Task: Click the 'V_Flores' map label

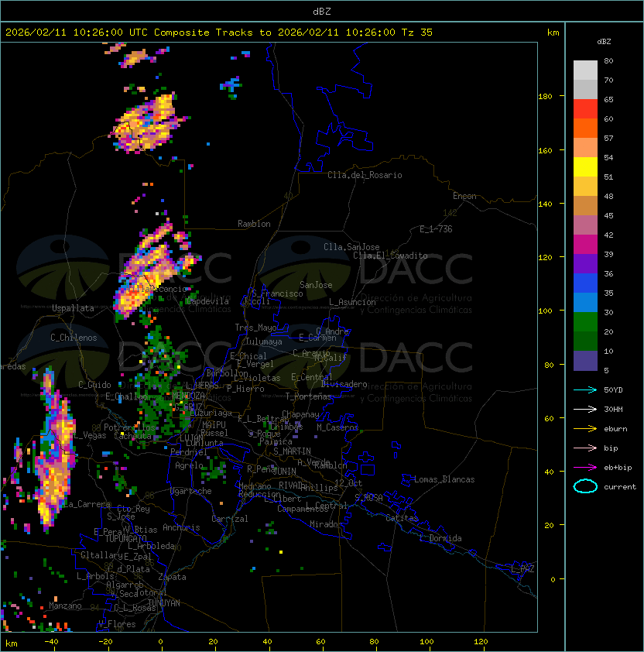Action: (x=117, y=624)
